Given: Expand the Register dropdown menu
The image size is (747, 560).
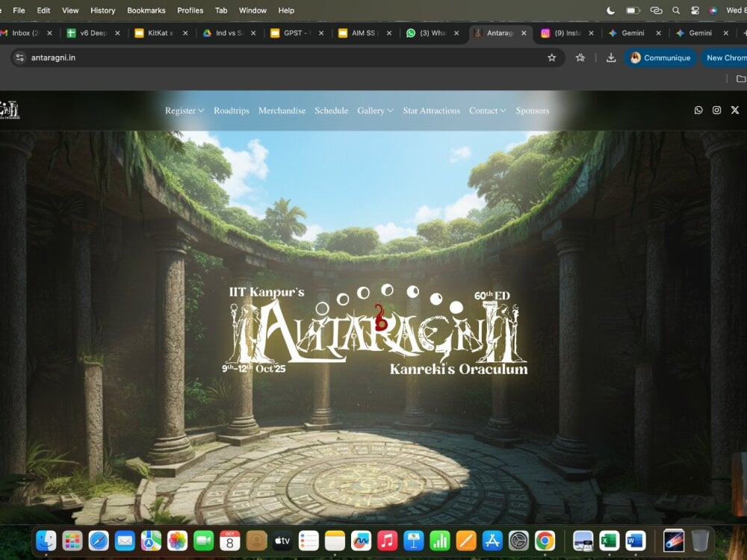Looking at the screenshot, I should [x=185, y=111].
